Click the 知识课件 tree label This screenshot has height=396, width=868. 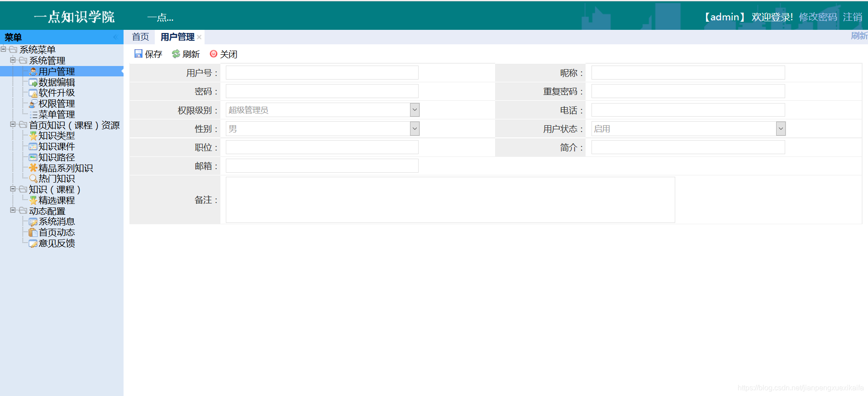[x=57, y=146]
